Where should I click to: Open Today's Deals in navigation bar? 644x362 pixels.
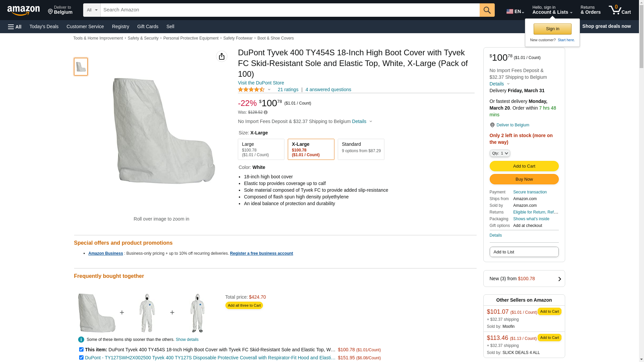pyautogui.click(x=44, y=26)
